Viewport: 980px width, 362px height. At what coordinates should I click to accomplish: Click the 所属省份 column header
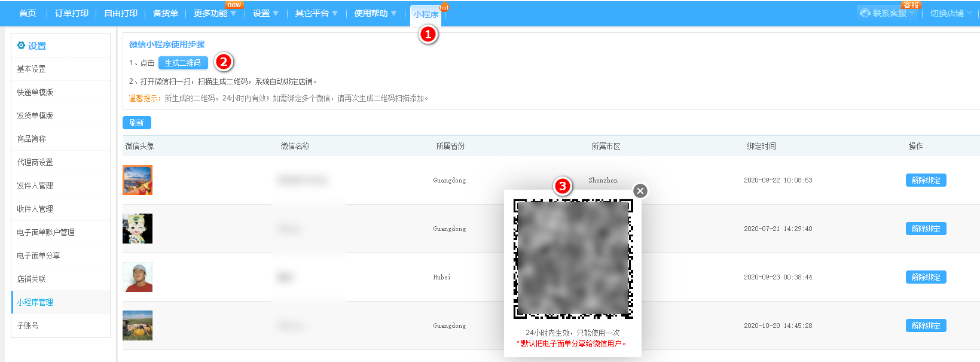point(450,146)
